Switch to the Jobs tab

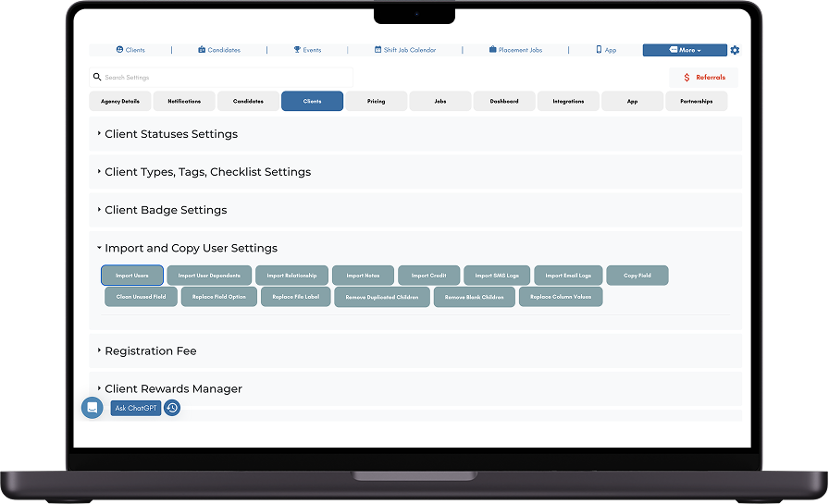439,101
